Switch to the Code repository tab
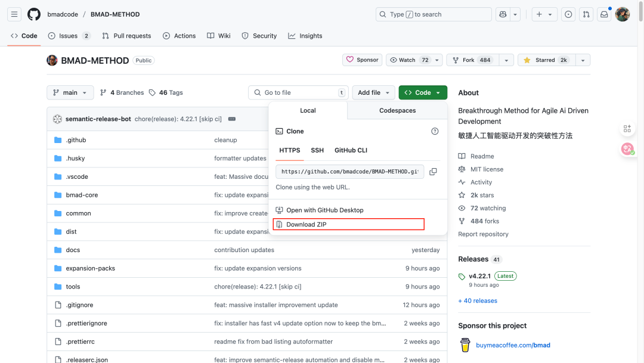The width and height of the screenshot is (644, 363). coord(24,36)
